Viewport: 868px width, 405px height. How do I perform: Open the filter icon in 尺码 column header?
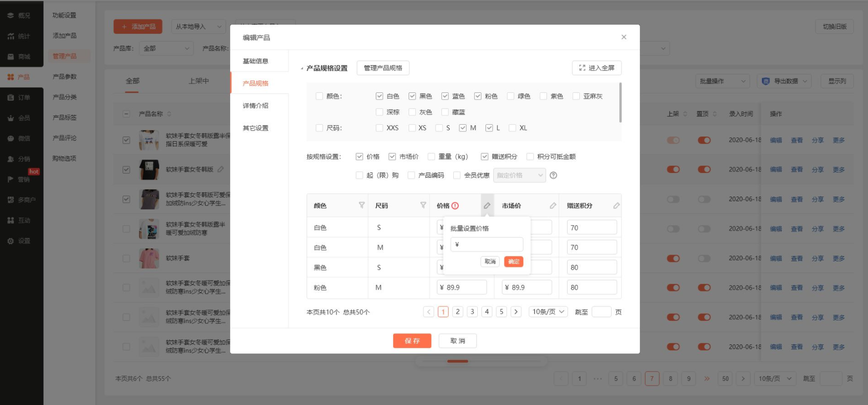click(423, 205)
